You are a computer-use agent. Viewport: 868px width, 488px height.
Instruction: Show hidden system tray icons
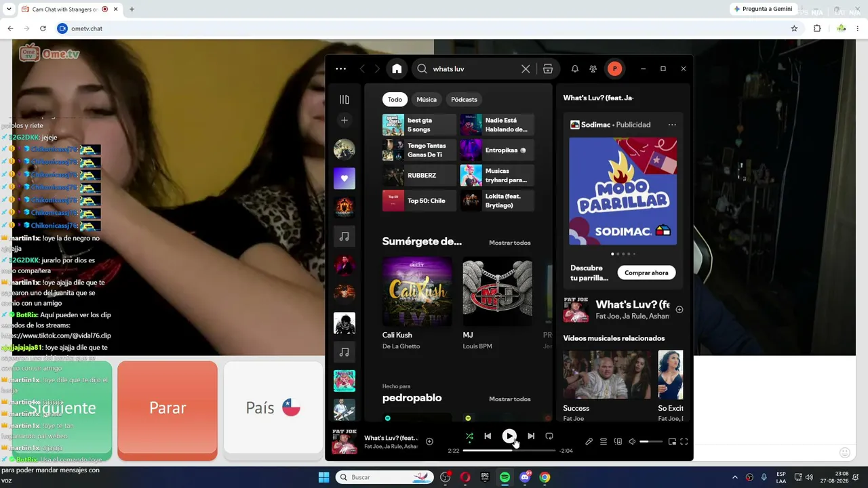735,477
